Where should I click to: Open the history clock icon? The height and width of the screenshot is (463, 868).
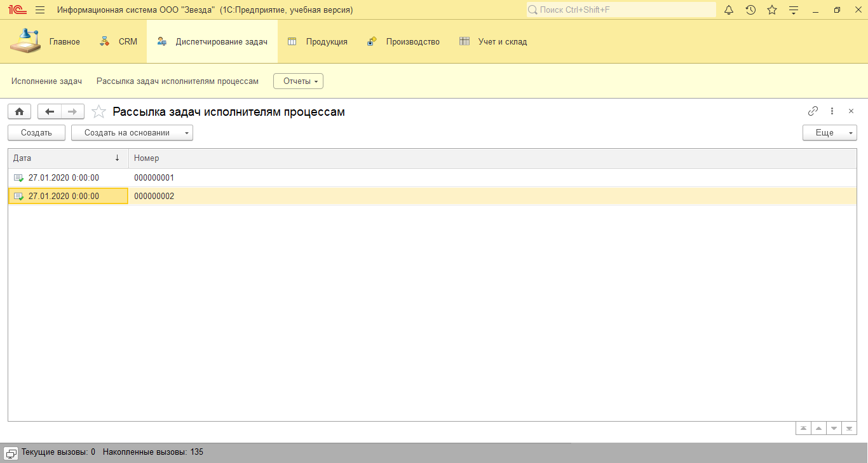click(750, 10)
